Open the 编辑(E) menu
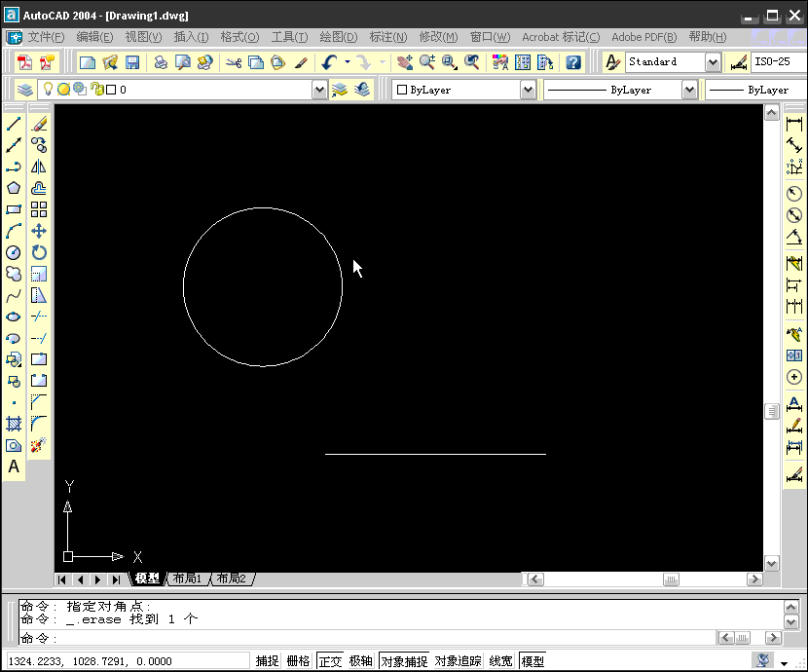This screenshot has height=672, width=808. (94, 37)
